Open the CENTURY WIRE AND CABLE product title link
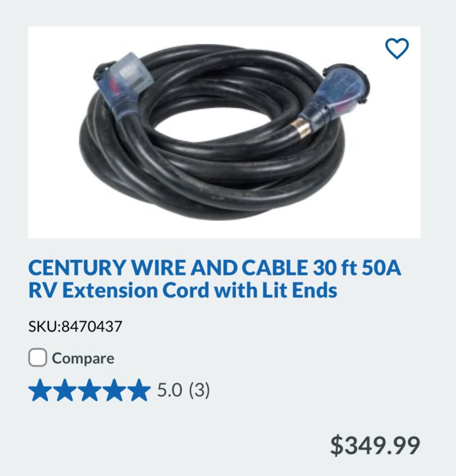The width and height of the screenshot is (456, 476). click(x=215, y=279)
